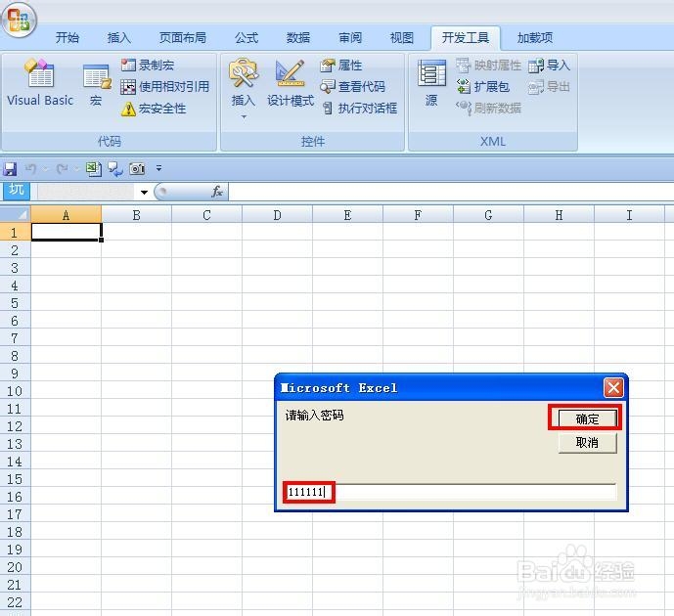Open the Undo history dropdown arrow
The width and height of the screenshot is (674, 616).
[x=46, y=169]
